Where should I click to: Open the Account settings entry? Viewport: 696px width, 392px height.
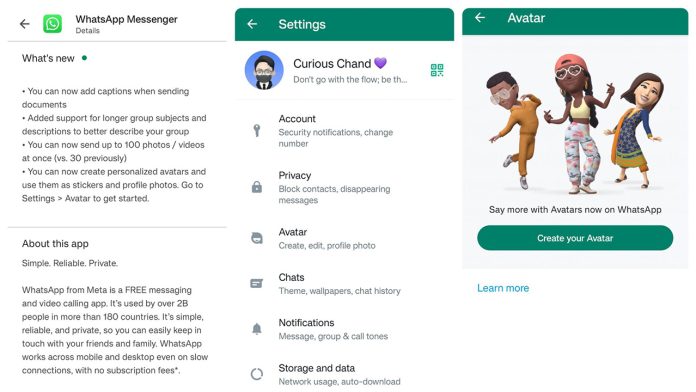[344, 131]
